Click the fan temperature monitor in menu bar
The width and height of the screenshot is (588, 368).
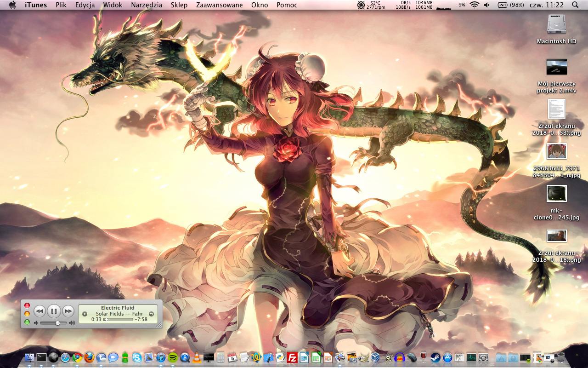(x=371, y=5)
